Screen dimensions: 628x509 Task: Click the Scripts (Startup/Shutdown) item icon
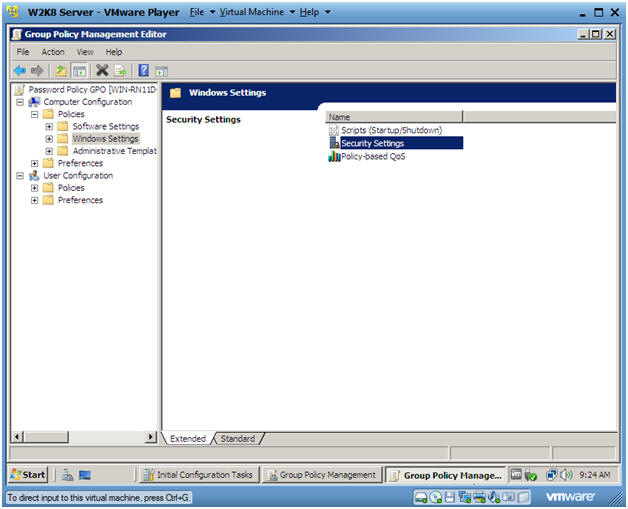(334, 130)
